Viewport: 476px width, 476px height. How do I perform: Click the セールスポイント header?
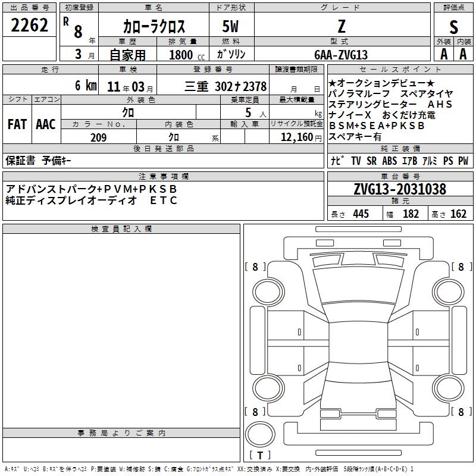tap(400, 70)
